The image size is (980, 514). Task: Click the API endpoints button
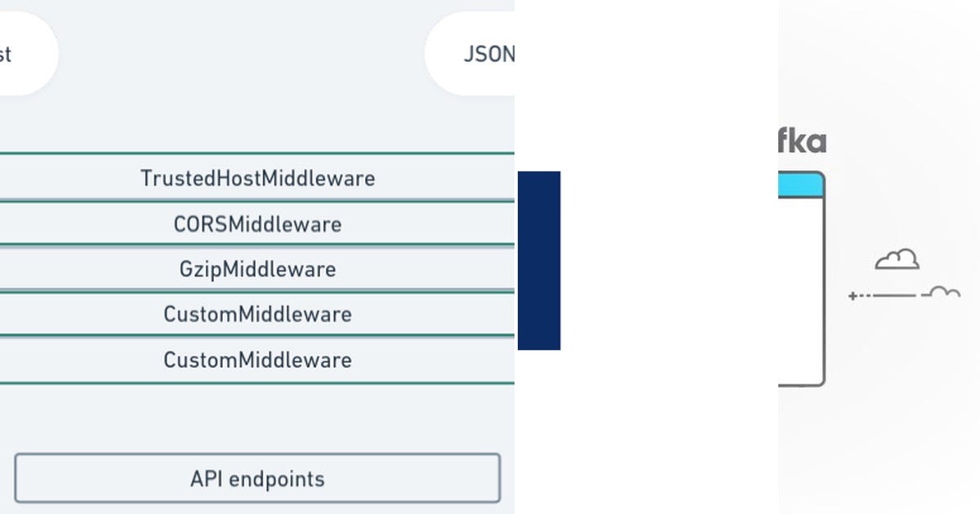point(257,479)
